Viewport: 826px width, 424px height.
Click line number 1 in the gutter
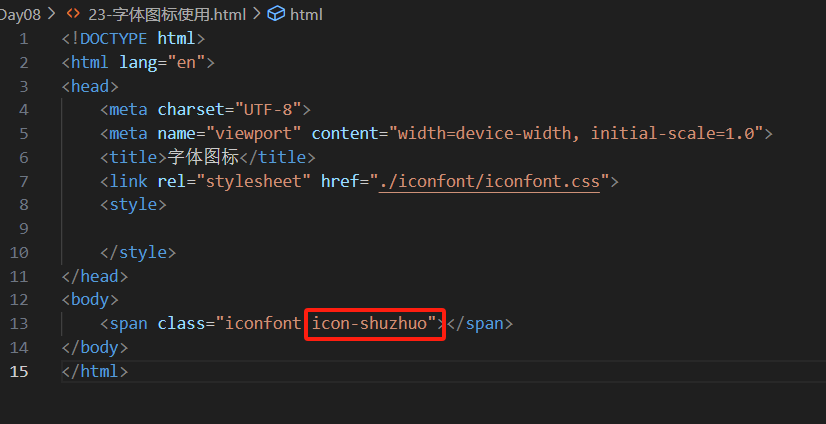pyautogui.click(x=23, y=39)
